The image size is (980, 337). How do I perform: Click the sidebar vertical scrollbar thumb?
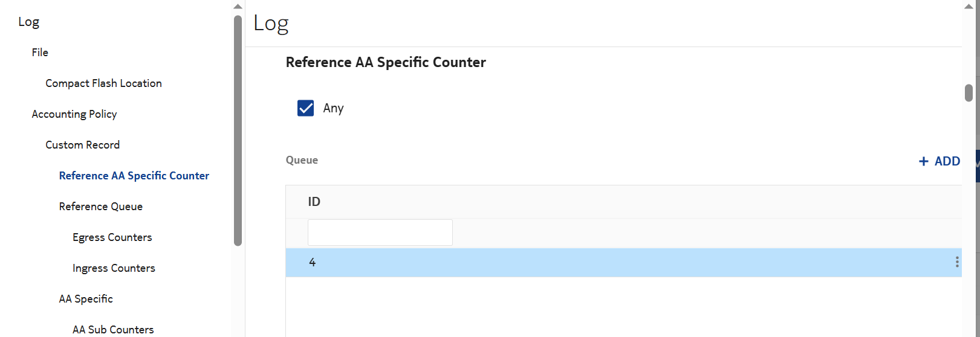238,130
